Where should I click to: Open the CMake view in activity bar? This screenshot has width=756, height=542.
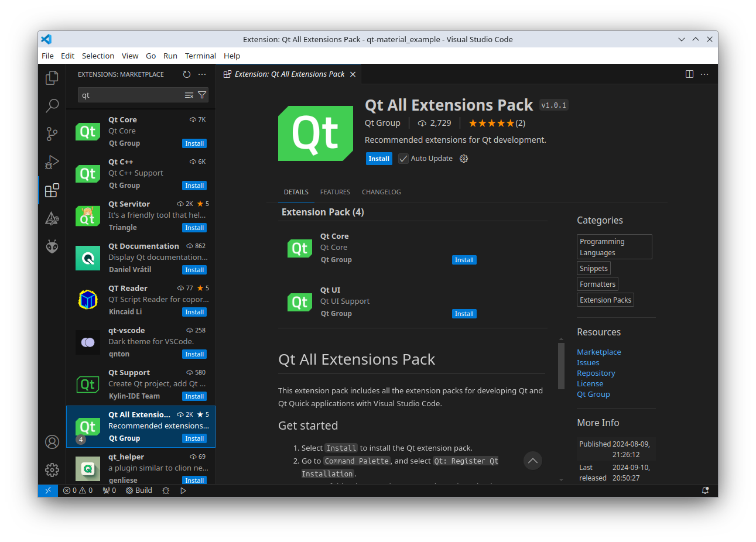tap(52, 218)
